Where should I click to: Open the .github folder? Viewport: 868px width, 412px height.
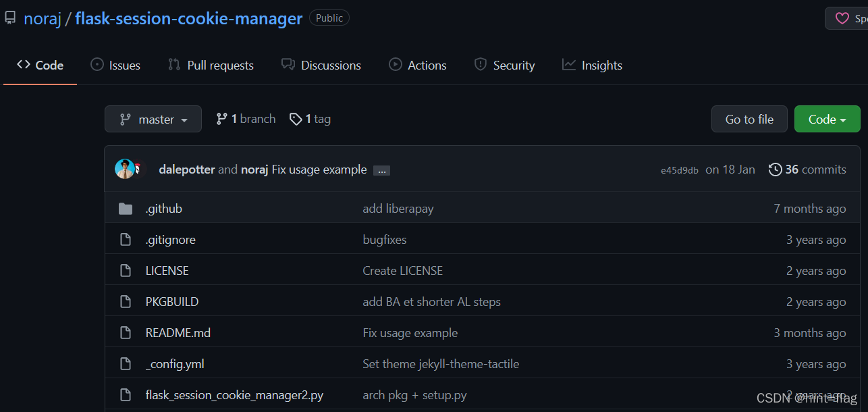pyautogui.click(x=164, y=209)
